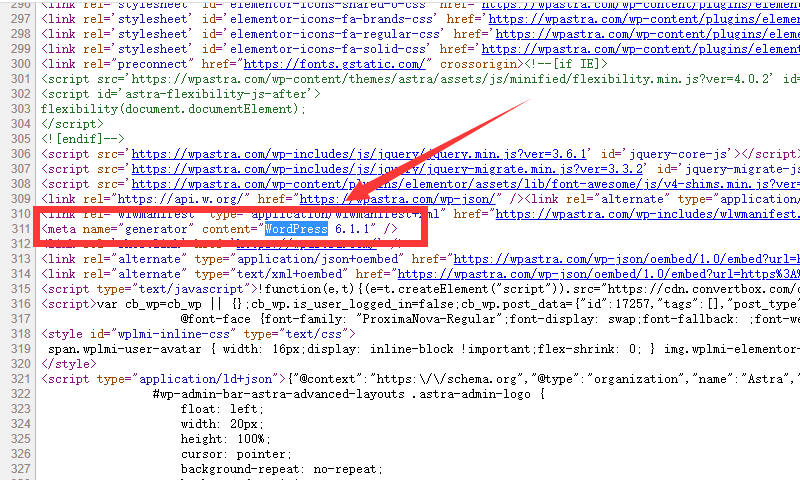800x480 pixels.
Task: Open the wlwmanifest href link
Action: [x=658, y=213]
